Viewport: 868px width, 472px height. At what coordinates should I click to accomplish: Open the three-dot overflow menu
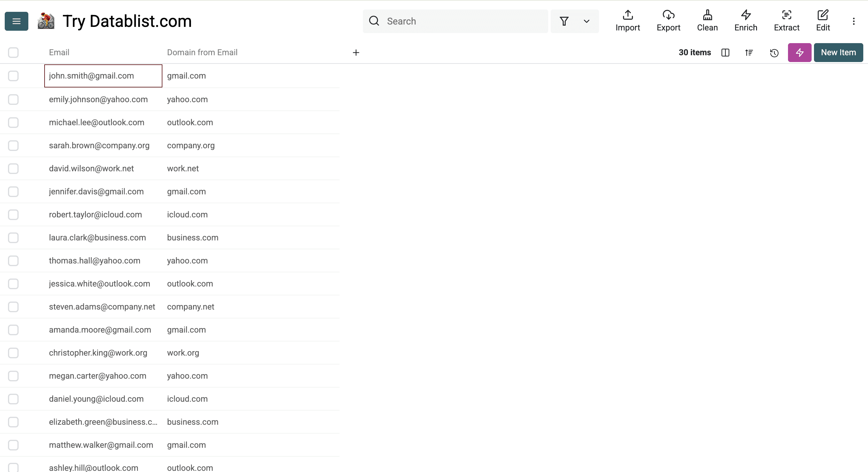click(854, 21)
